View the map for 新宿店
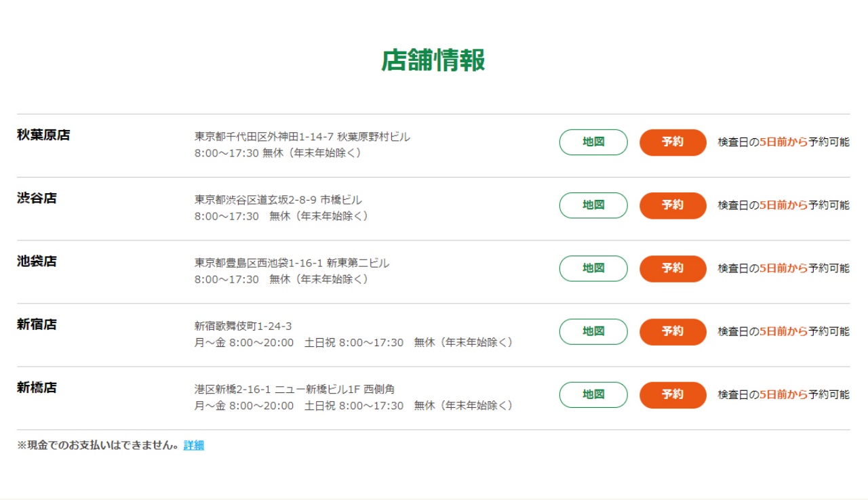868x500 pixels. click(593, 331)
